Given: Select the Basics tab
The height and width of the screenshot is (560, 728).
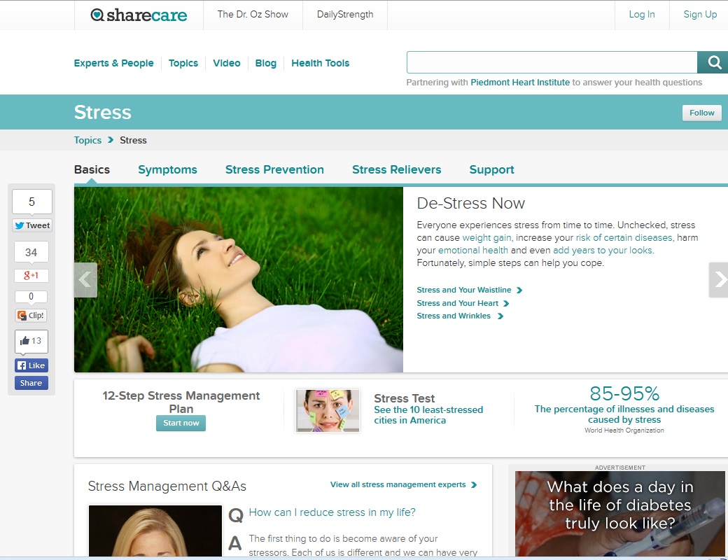Looking at the screenshot, I should click(92, 169).
